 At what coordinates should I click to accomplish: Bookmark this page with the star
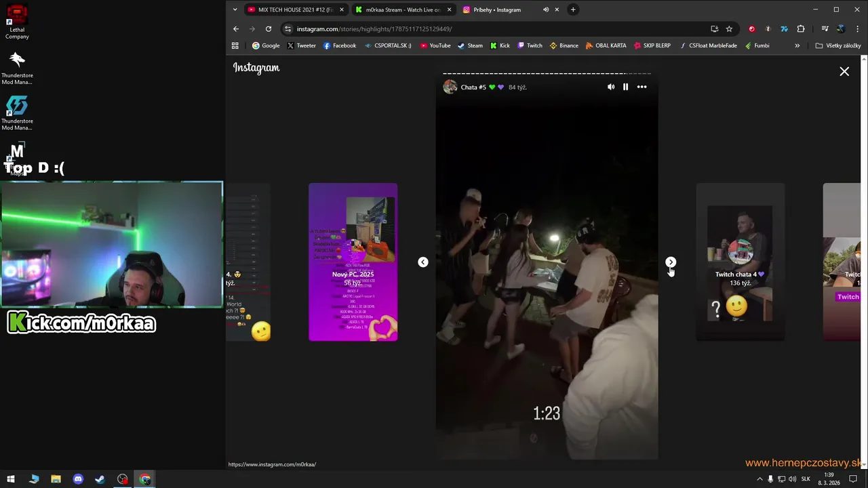click(x=729, y=28)
